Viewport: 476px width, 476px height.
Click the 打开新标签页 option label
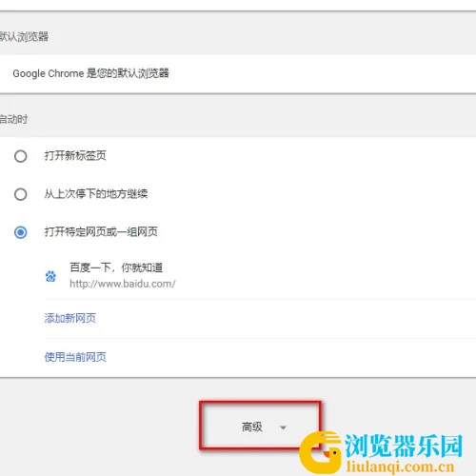pyautogui.click(x=75, y=155)
